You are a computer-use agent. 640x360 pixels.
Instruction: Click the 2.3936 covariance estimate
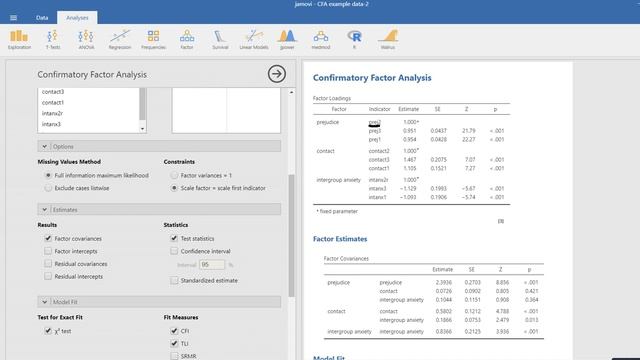point(444,282)
